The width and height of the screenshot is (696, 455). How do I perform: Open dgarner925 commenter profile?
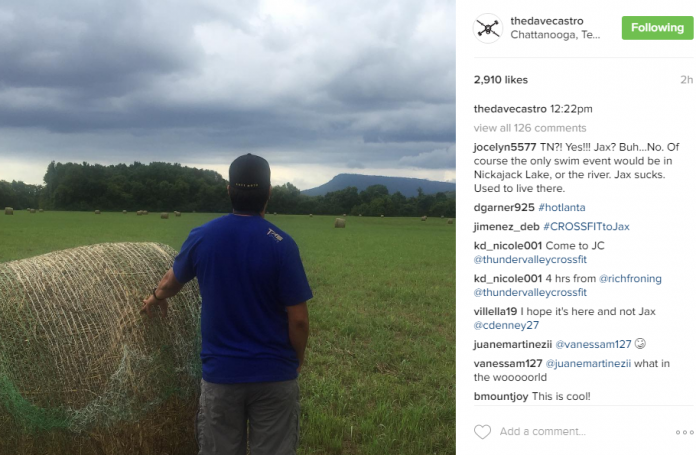[x=504, y=207]
